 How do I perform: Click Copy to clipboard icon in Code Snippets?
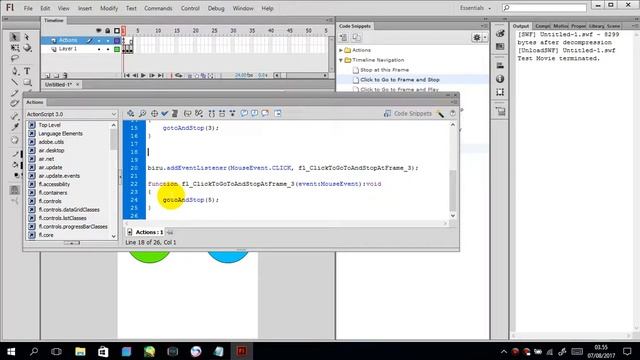pos(356,38)
